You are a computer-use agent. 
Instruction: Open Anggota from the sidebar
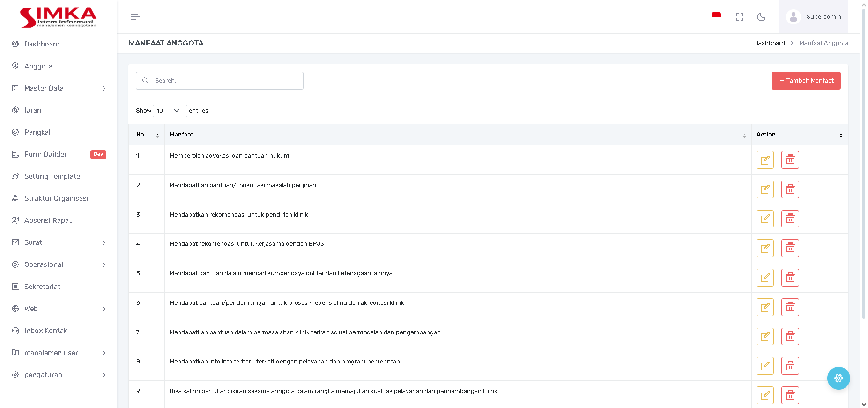point(38,66)
